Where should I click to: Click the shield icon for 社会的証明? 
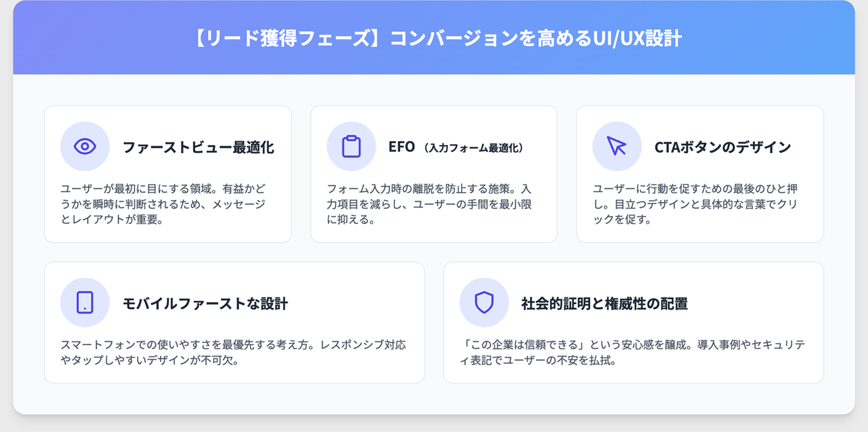484,302
